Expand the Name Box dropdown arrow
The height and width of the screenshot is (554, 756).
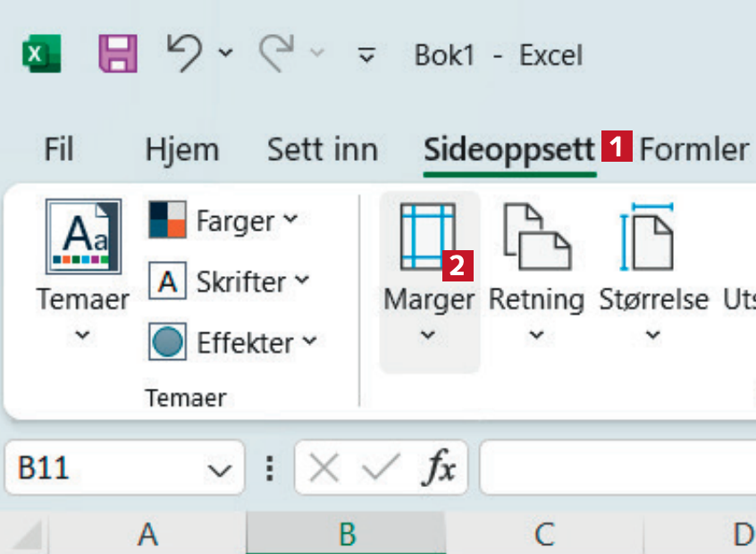pos(217,469)
